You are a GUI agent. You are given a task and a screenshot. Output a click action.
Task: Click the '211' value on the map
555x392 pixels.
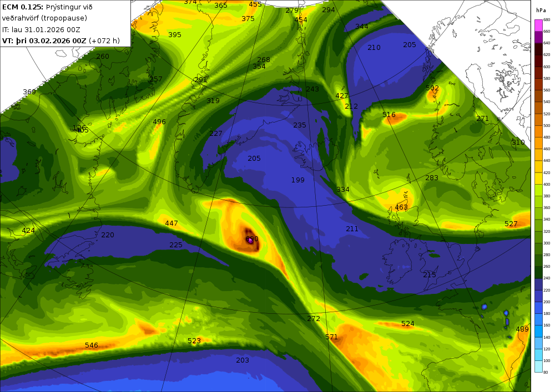click(352, 228)
